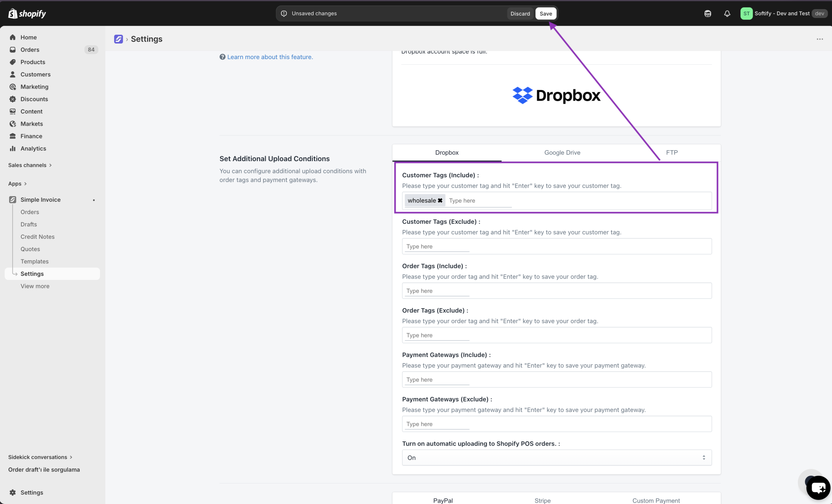This screenshot has width=832, height=504.
Task: Open the notifications bell
Action: tap(727, 14)
